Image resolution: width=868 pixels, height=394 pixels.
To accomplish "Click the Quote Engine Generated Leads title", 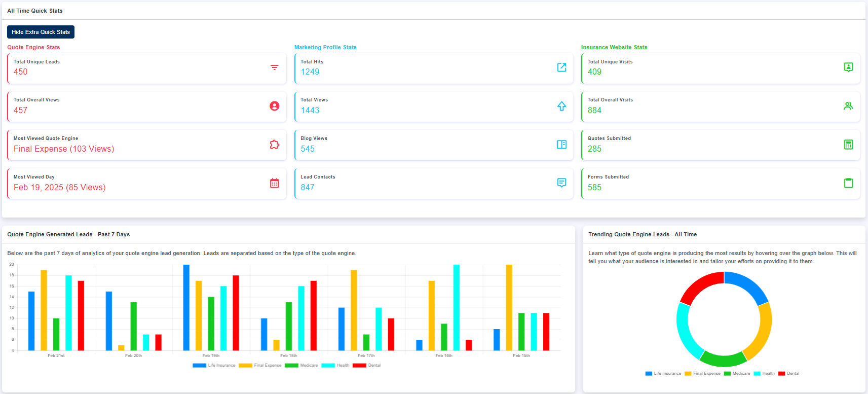I will coord(68,234).
